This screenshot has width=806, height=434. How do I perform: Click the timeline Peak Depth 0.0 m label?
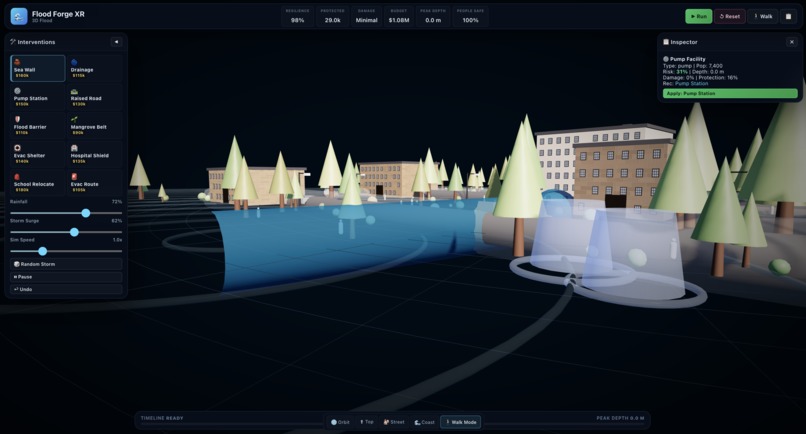coord(620,418)
